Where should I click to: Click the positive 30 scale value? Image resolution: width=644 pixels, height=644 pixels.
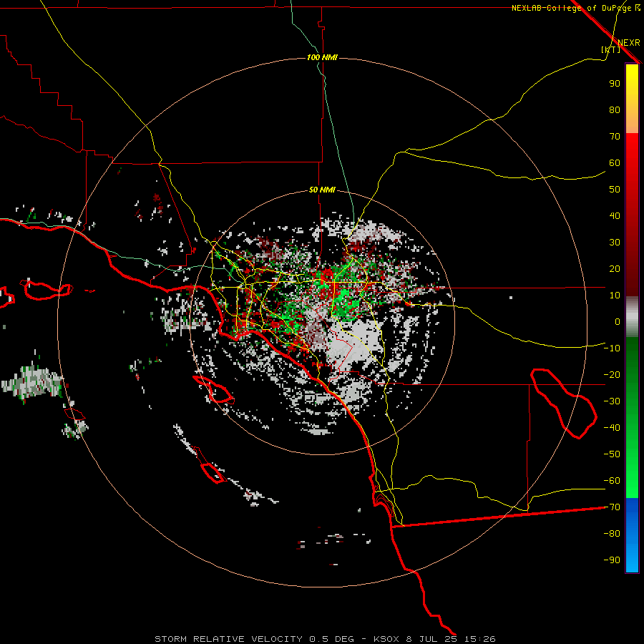coord(615,243)
